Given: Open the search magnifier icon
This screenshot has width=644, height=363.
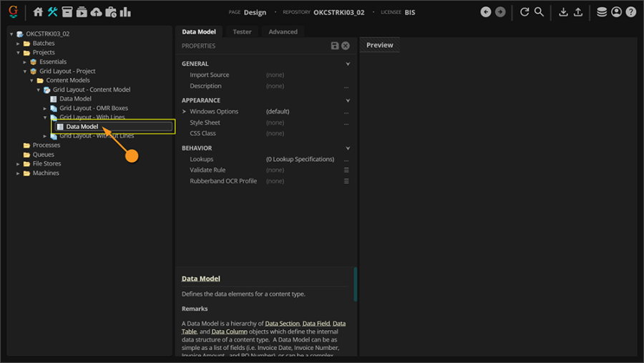Looking at the screenshot, I should [540, 12].
